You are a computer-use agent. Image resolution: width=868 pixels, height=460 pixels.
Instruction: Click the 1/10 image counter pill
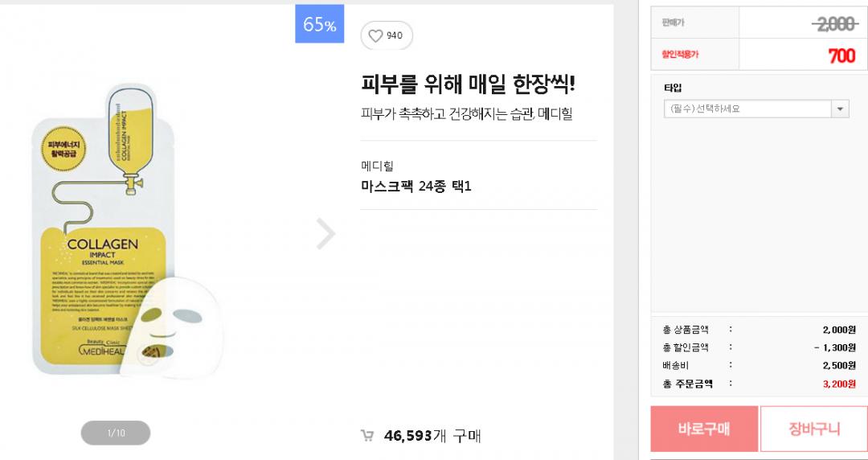pyautogui.click(x=116, y=433)
